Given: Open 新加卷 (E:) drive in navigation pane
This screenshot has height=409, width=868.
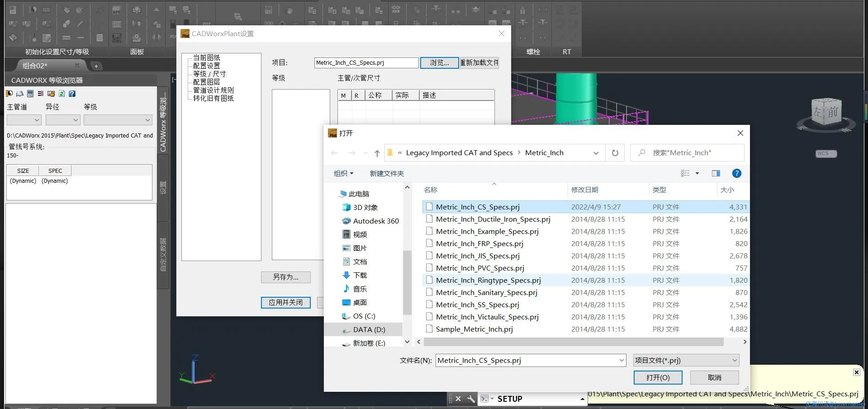Looking at the screenshot, I should click(364, 343).
